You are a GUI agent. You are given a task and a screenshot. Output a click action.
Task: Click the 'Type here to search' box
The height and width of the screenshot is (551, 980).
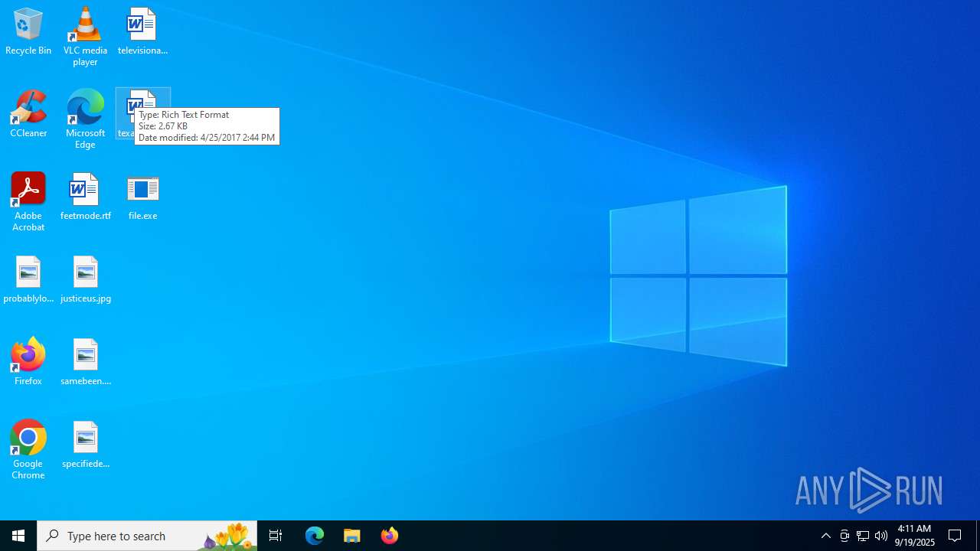(147, 536)
